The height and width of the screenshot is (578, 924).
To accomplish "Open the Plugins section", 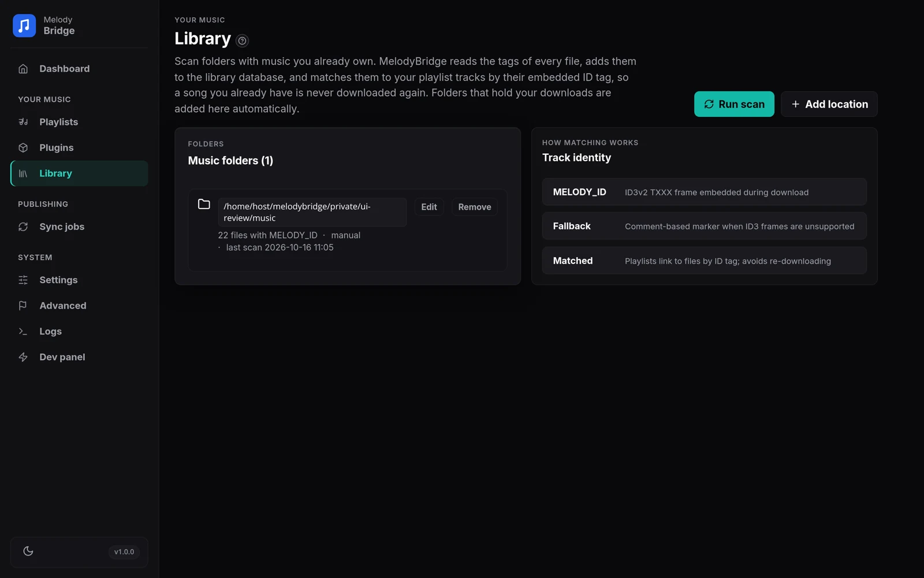I will (x=79, y=148).
